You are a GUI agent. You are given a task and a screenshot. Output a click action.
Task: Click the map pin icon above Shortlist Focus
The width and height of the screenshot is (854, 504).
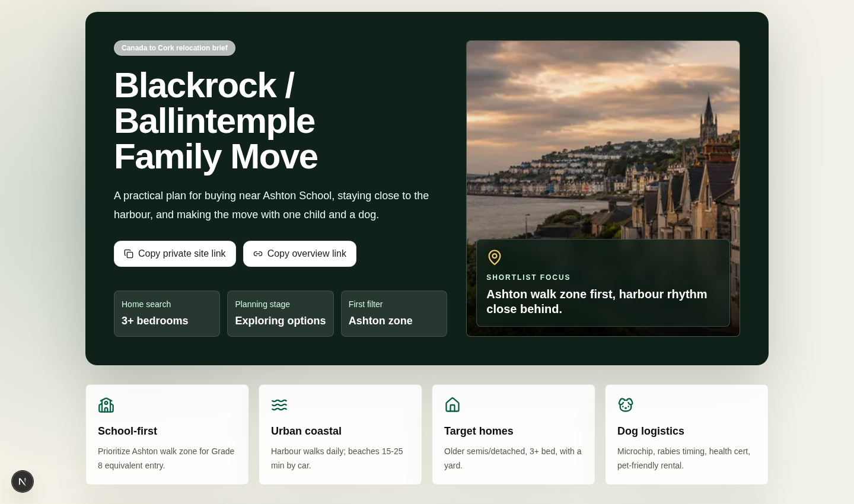495,257
